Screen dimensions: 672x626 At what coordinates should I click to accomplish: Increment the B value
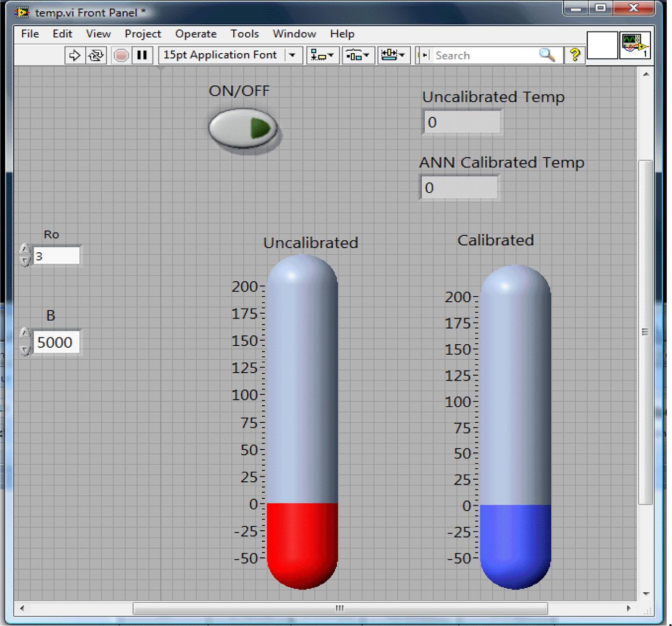tap(24, 334)
